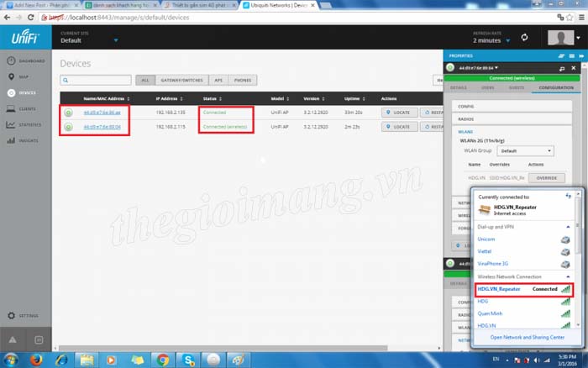This screenshot has height=368, width=588.
Task: Click refresh icon in network popup
Action: (x=568, y=196)
